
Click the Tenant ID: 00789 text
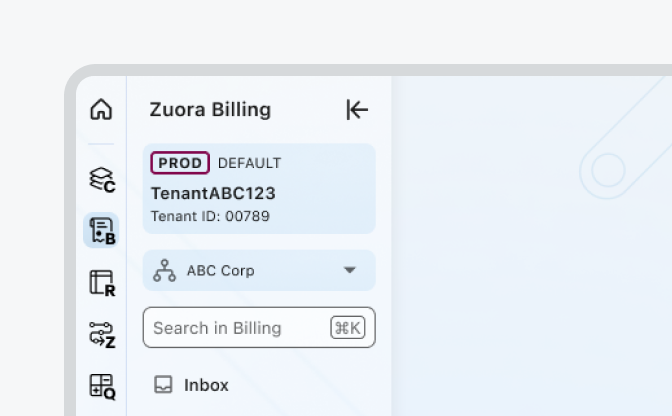tap(210, 216)
